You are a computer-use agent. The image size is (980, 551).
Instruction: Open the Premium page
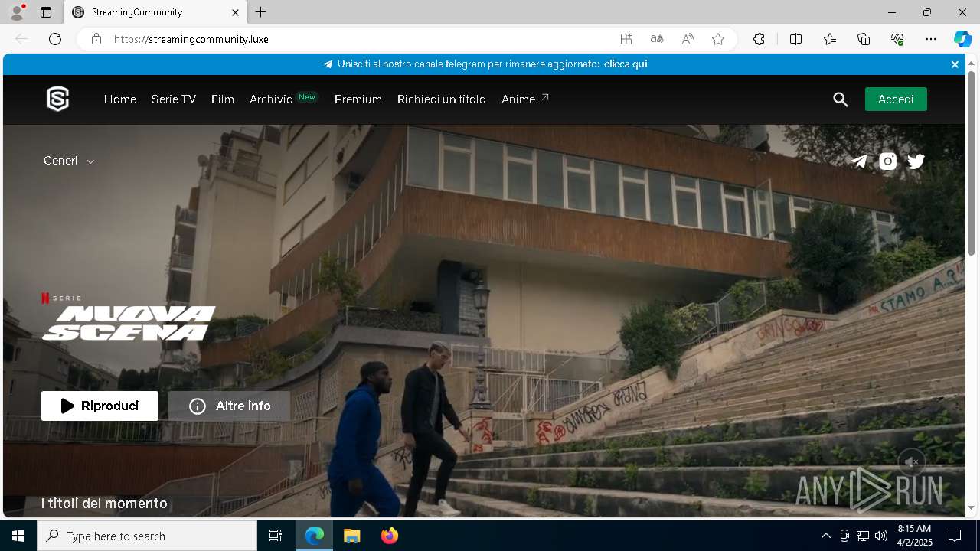tap(358, 99)
